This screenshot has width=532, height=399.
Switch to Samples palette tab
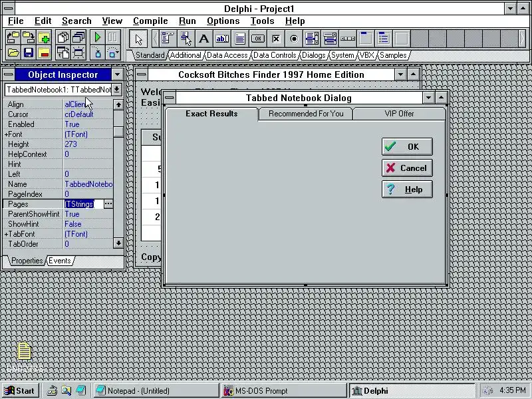393,55
